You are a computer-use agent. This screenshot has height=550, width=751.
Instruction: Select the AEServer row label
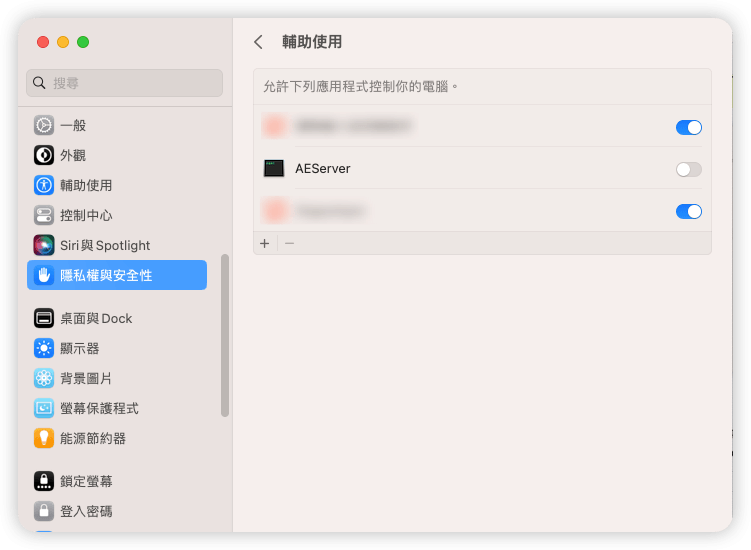point(323,169)
